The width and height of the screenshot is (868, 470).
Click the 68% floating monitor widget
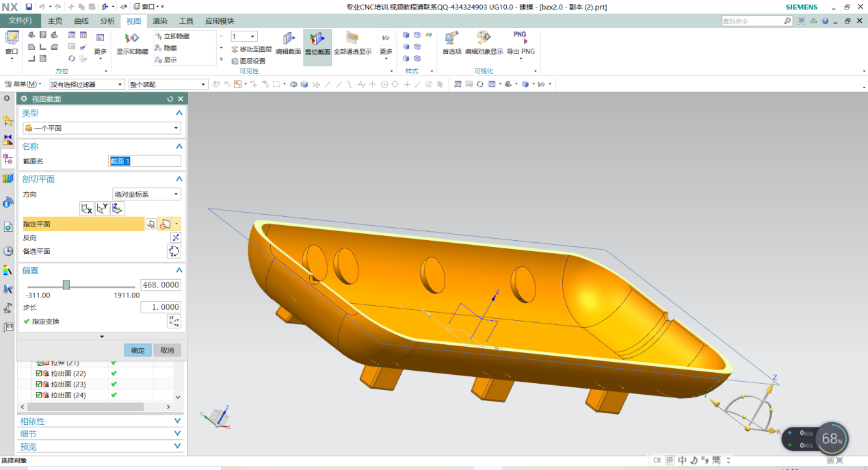coord(832,439)
